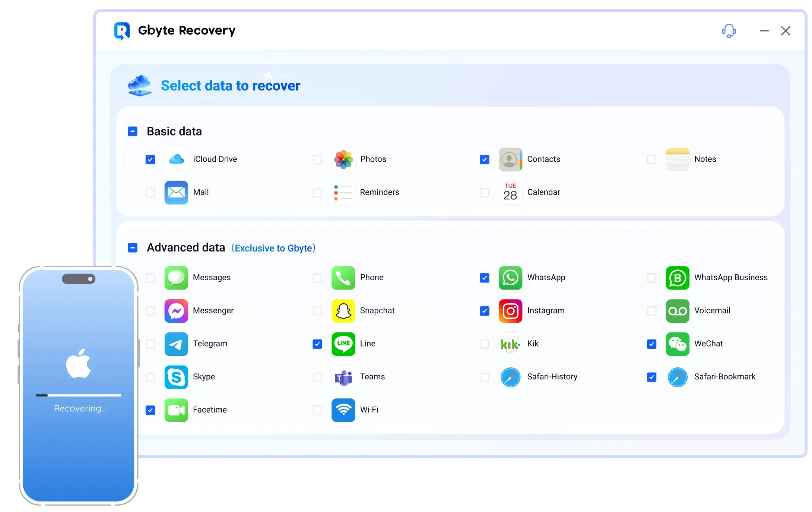
Task: Click the Safari-History compass icon
Action: (x=510, y=377)
